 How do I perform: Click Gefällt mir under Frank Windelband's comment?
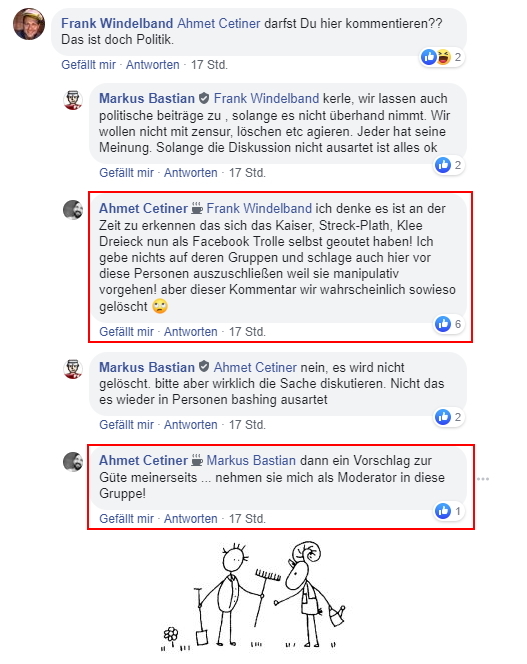click(x=88, y=65)
